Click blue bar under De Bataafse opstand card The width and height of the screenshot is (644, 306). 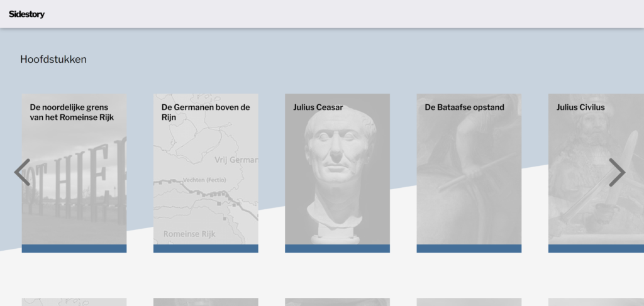click(x=469, y=249)
